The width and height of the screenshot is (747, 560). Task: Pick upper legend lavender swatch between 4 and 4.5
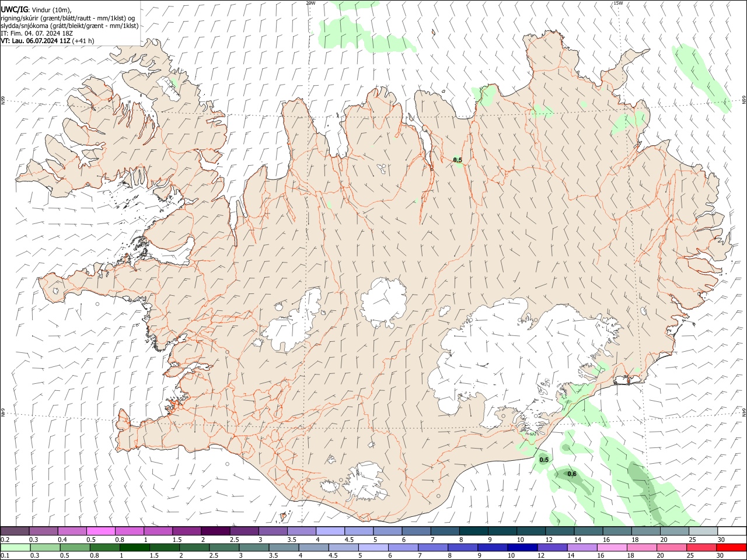coord(329,531)
